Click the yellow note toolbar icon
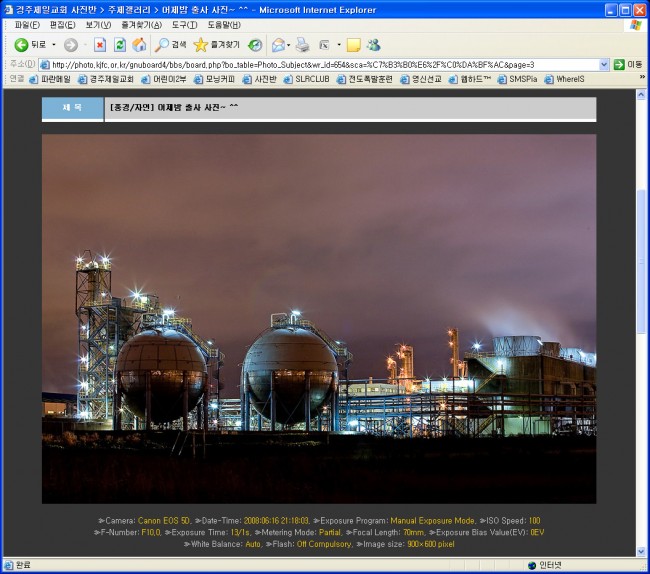This screenshot has width=650, height=574. coord(353,45)
